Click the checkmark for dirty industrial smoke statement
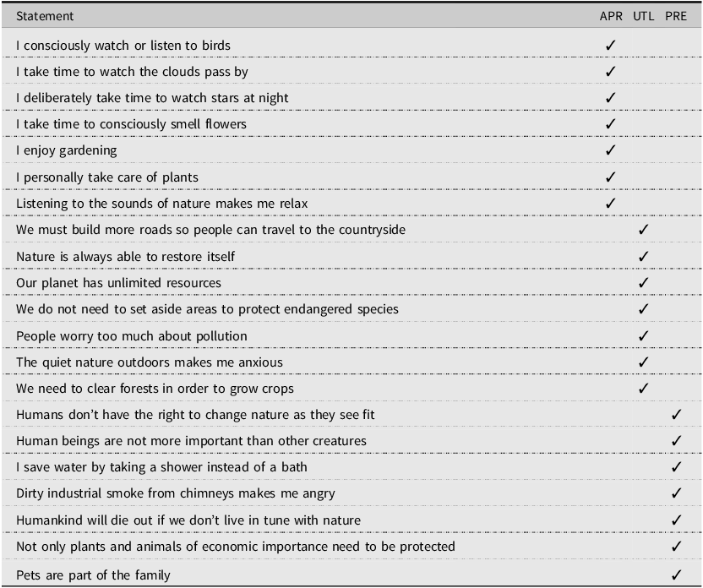703x588 pixels. [x=676, y=493]
